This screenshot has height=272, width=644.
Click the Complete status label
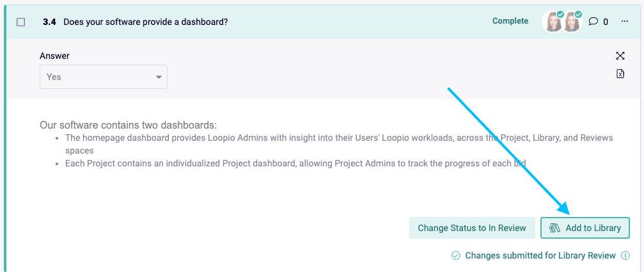pyautogui.click(x=510, y=21)
